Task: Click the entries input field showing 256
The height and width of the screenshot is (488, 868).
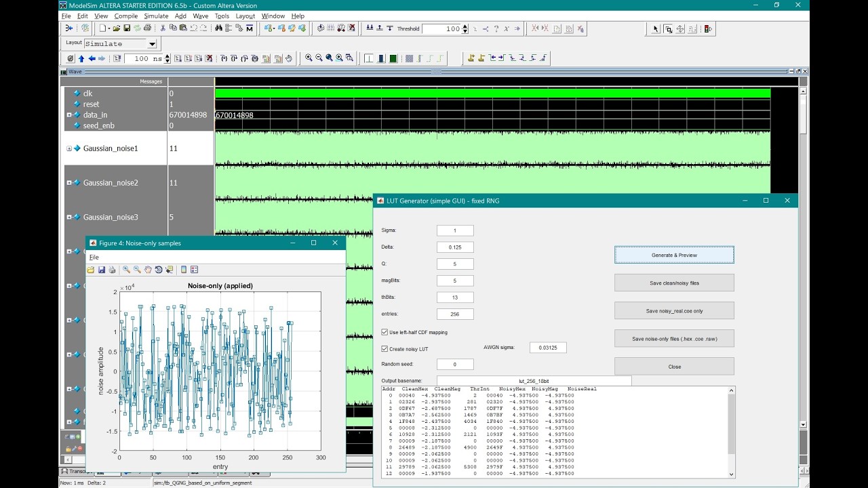Action: 455,314
